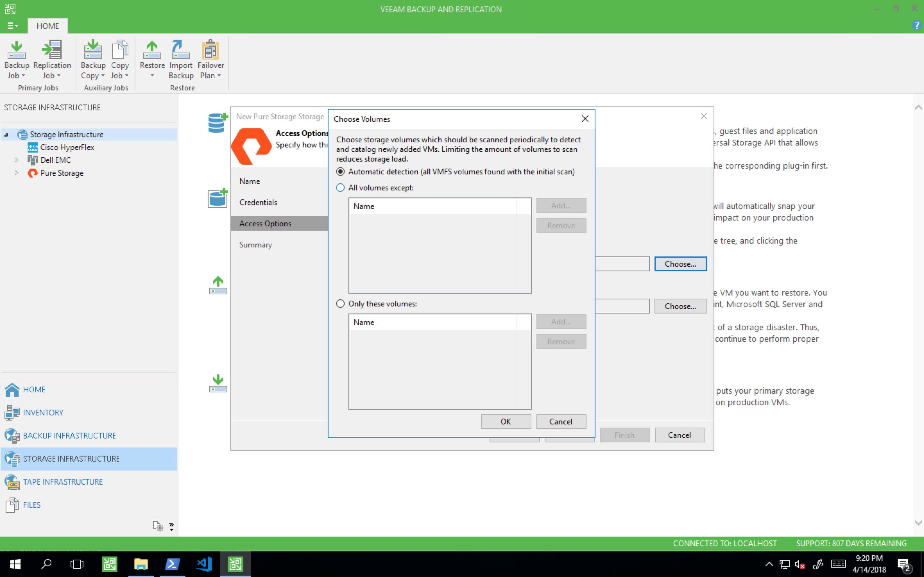Expand Cisco HyperFlex tree item

pos(15,147)
